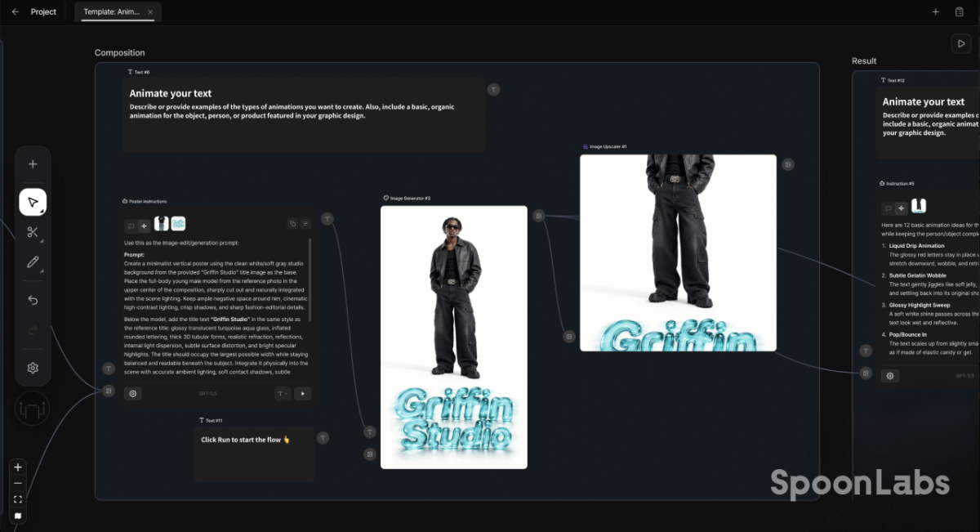
Task: Zoom out on the canvas
Action: (x=18, y=483)
